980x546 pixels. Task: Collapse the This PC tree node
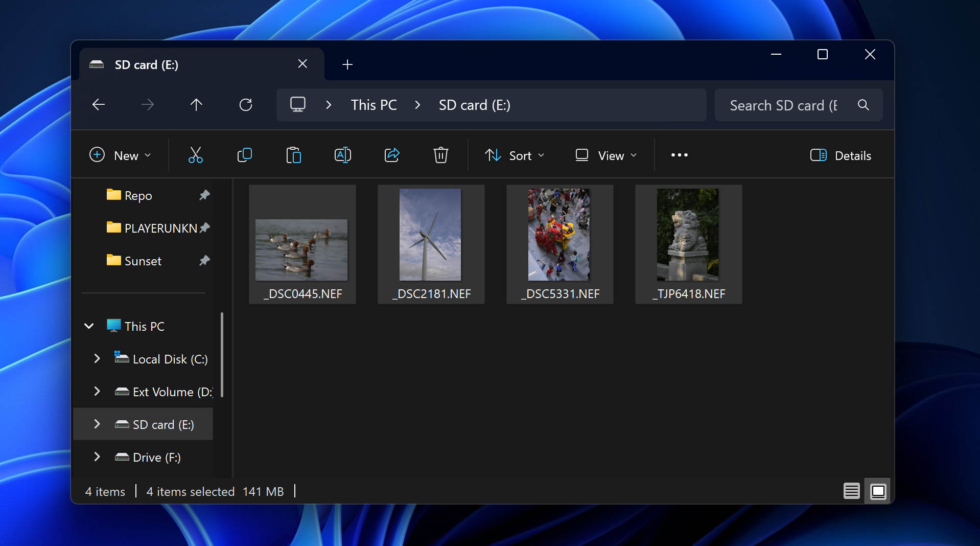[x=89, y=326]
